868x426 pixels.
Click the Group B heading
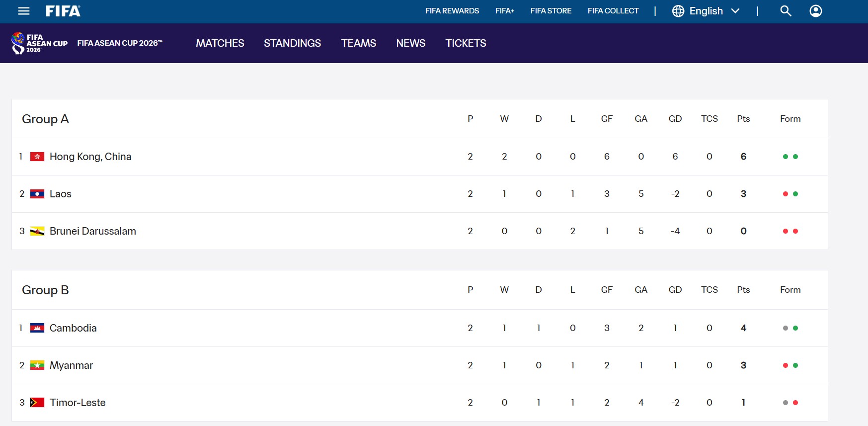(x=45, y=290)
